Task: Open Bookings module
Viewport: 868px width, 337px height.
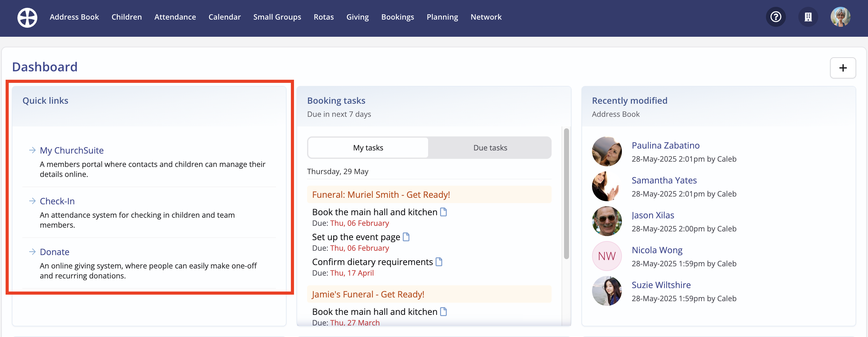Action: tap(398, 17)
